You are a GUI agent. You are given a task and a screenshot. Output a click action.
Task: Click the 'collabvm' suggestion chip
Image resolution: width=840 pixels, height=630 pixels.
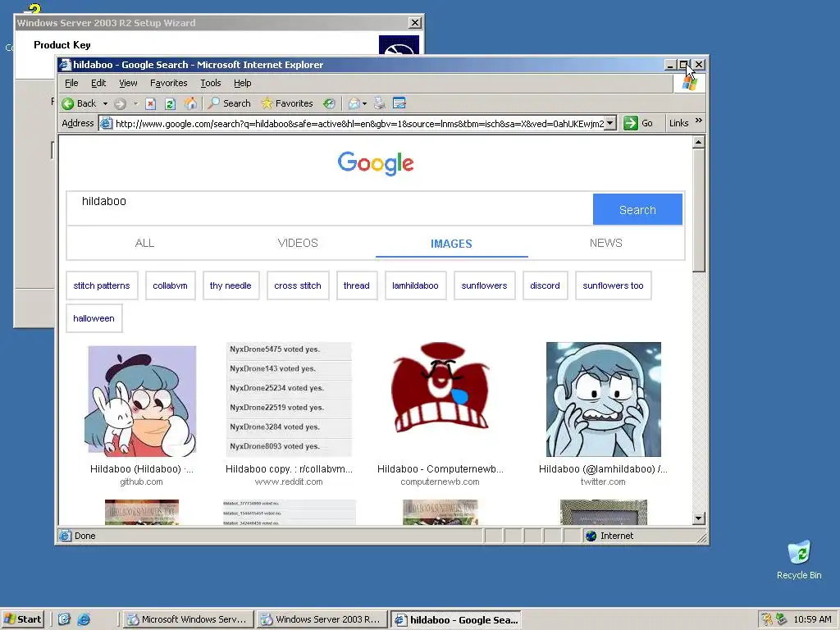[x=171, y=285]
